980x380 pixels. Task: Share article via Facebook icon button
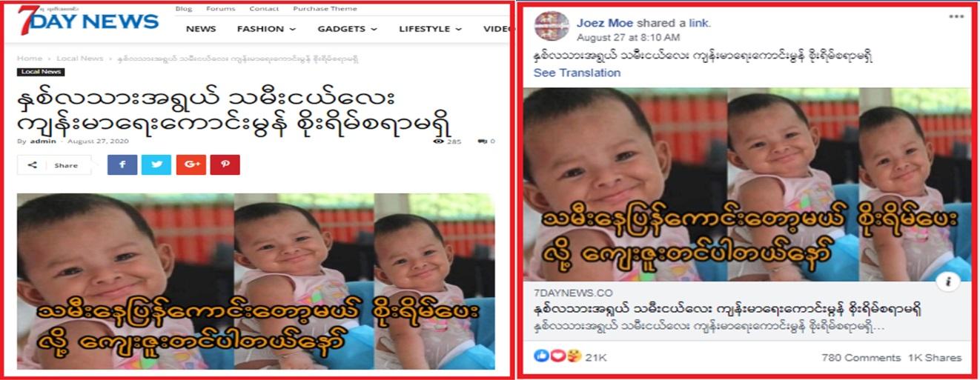click(122, 164)
